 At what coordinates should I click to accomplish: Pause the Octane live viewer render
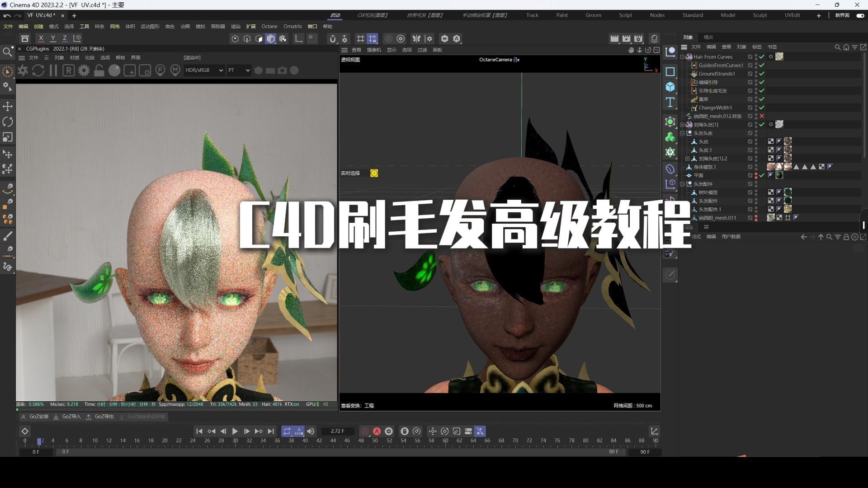coord(53,70)
